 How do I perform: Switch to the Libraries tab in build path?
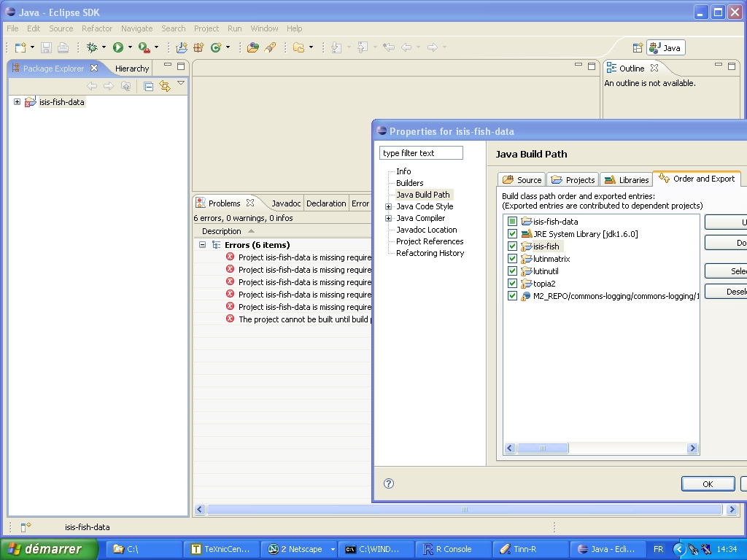tap(627, 180)
